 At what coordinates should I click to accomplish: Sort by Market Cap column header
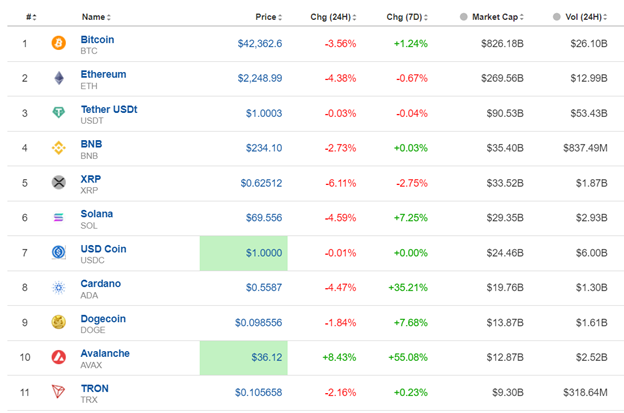497,17
